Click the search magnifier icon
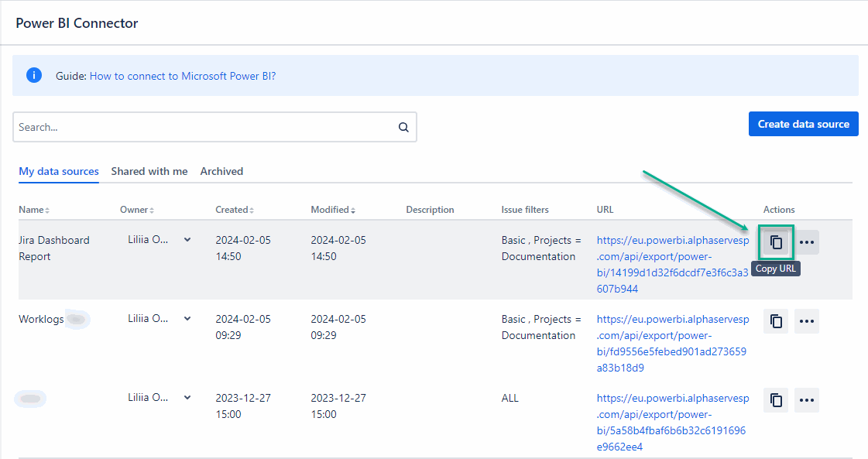The width and height of the screenshot is (868, 459). (403, 128)
